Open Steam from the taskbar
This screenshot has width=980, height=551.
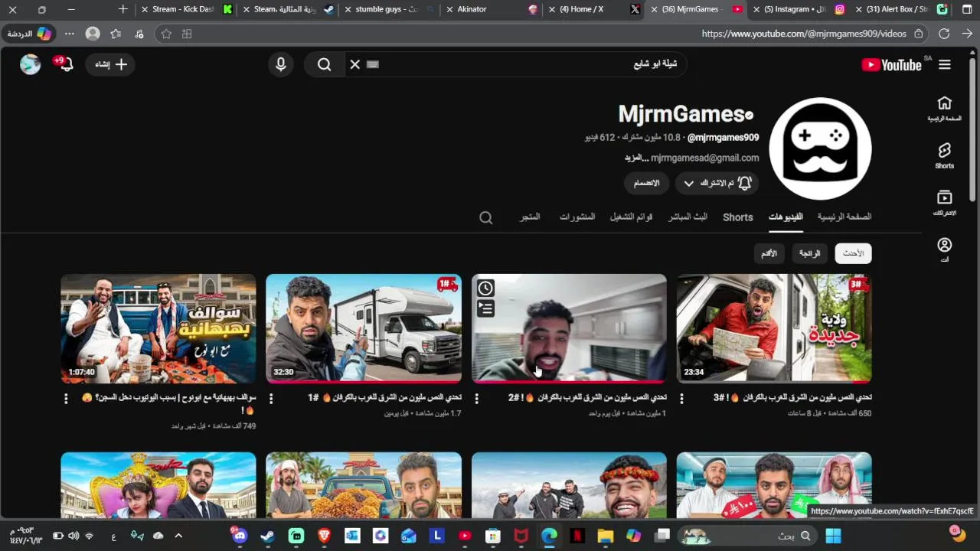(267, 536)
